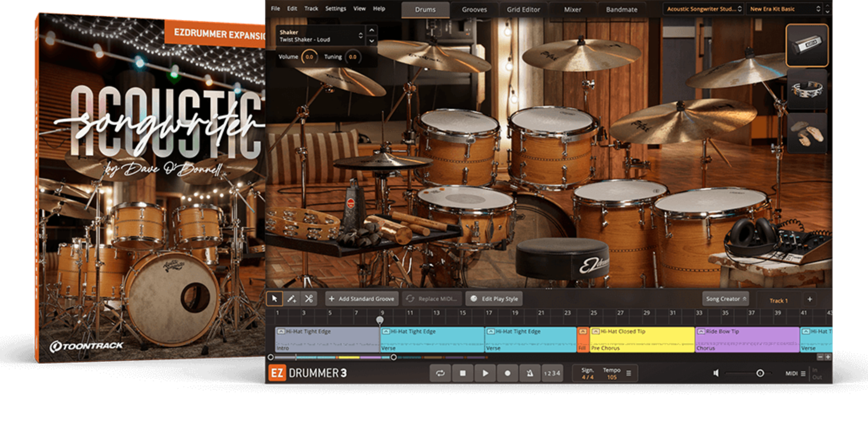Image resolution: width=868 pixels, height=423 pixels.
Task: Stop playback
Action: [463, 373]
